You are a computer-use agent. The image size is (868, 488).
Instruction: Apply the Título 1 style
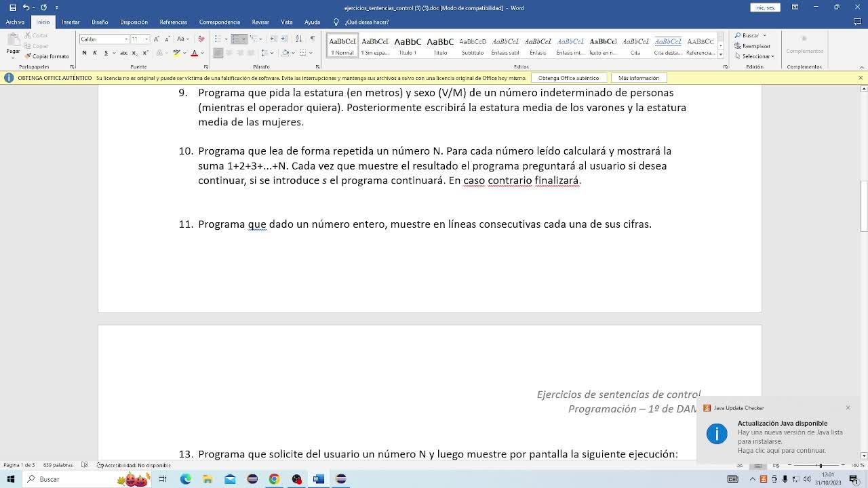[408, 45]
